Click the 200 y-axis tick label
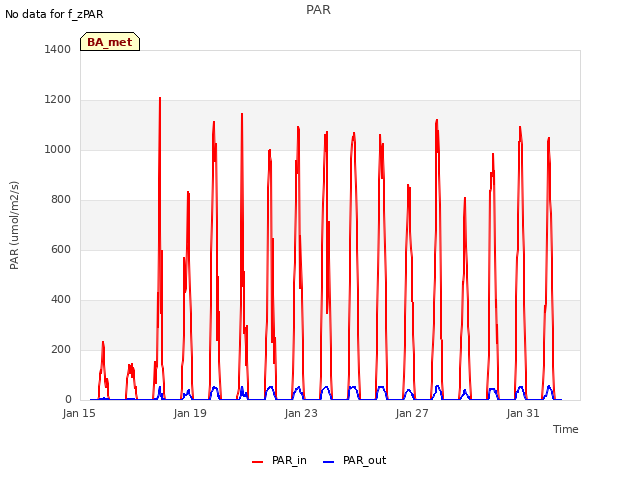The height and width of the screenshot is (480, 640). coord(61,349)
